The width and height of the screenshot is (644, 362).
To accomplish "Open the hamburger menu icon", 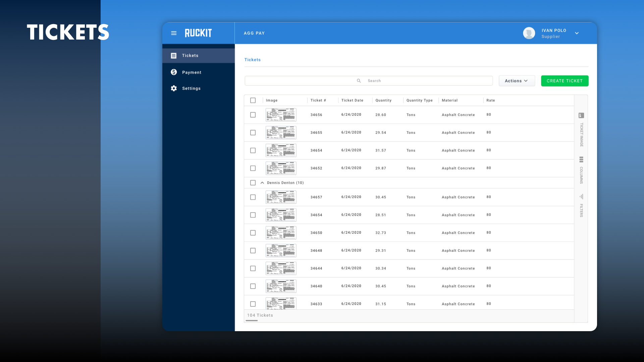I will (174, 33).
